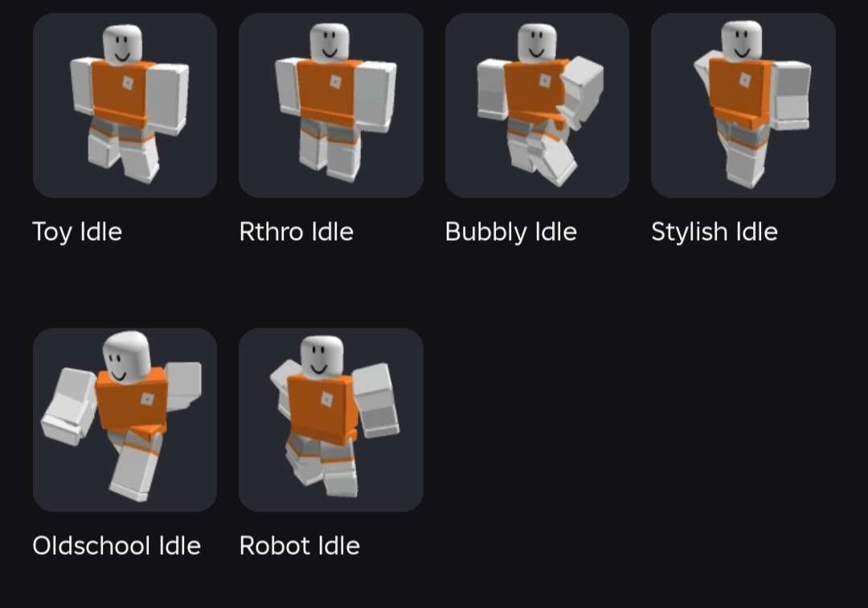Select the Oldschool Idle text label

[x=117, y=546]
